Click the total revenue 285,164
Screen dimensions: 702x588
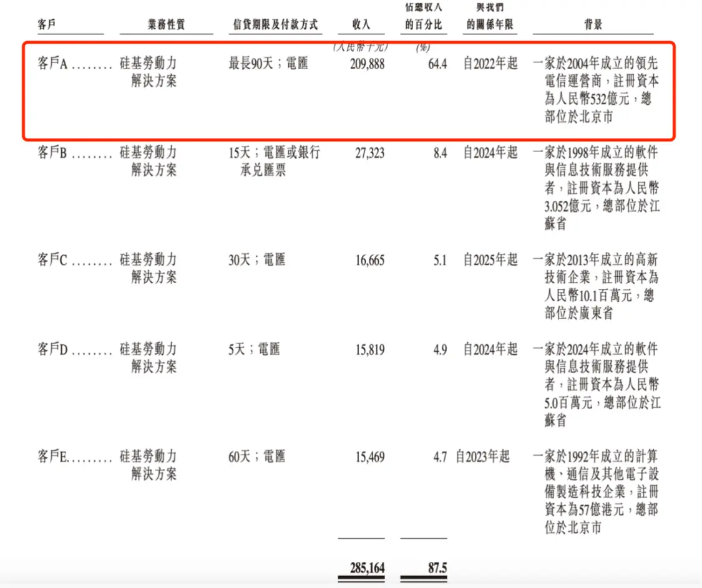pos(368,568)
